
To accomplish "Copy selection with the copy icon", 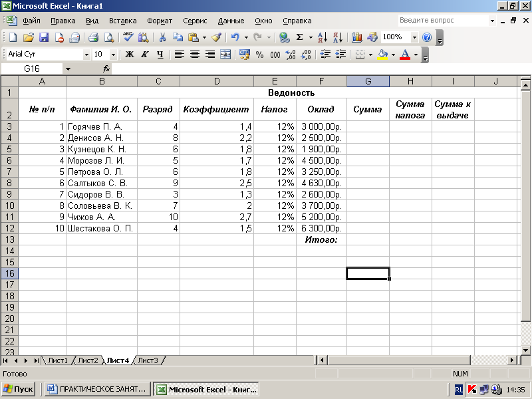I will pos(178,37).
